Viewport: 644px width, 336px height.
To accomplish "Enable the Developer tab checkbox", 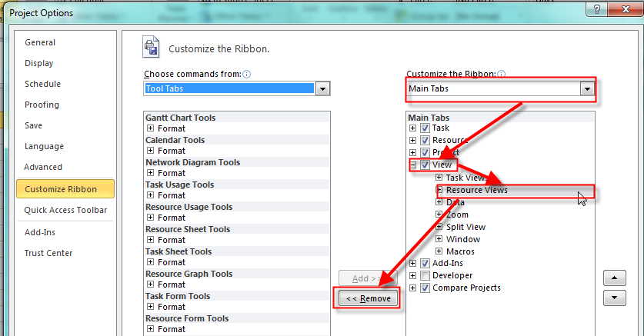I will [425, 275].
